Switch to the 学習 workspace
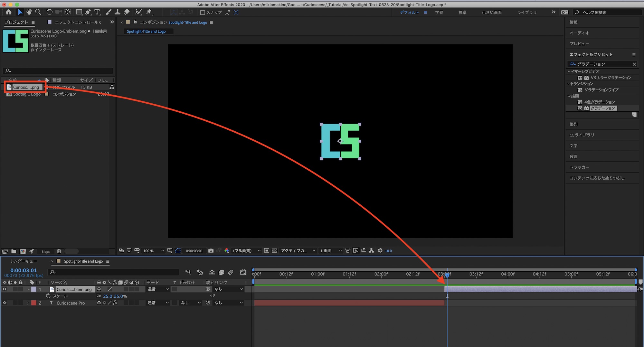 [439, 13]
